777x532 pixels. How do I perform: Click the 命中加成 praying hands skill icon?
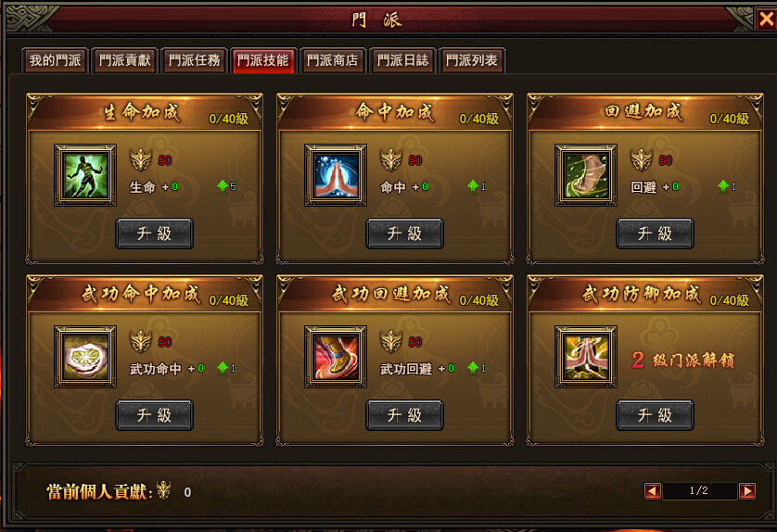[336, 175]
